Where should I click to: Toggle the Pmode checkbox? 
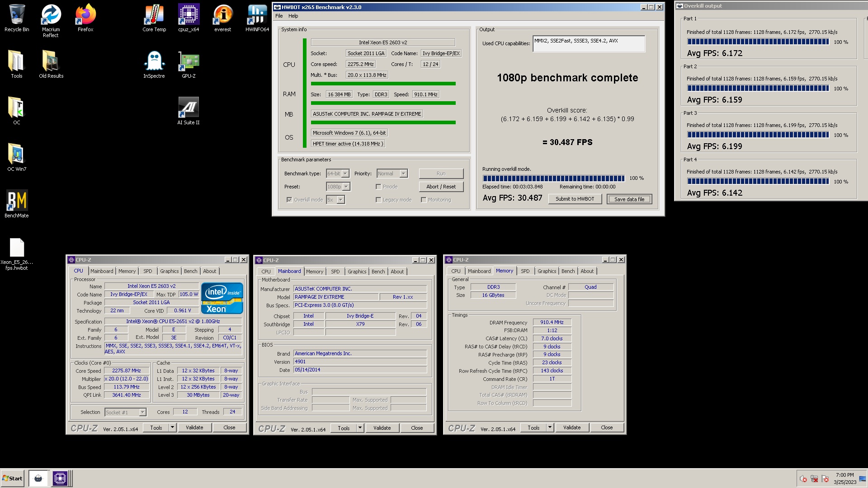click(x=378, y=187)
